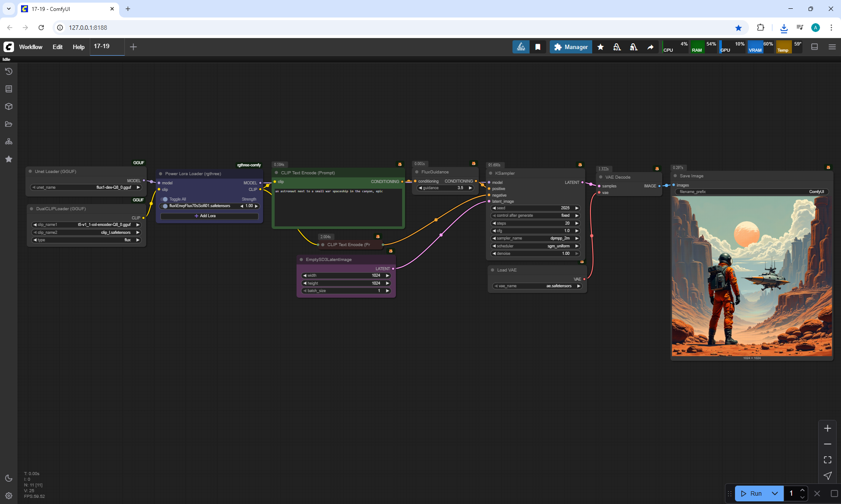This screenshot has height=504, width=841.
Task: Open the Workflow menu
Action: (x=31, y=47)
